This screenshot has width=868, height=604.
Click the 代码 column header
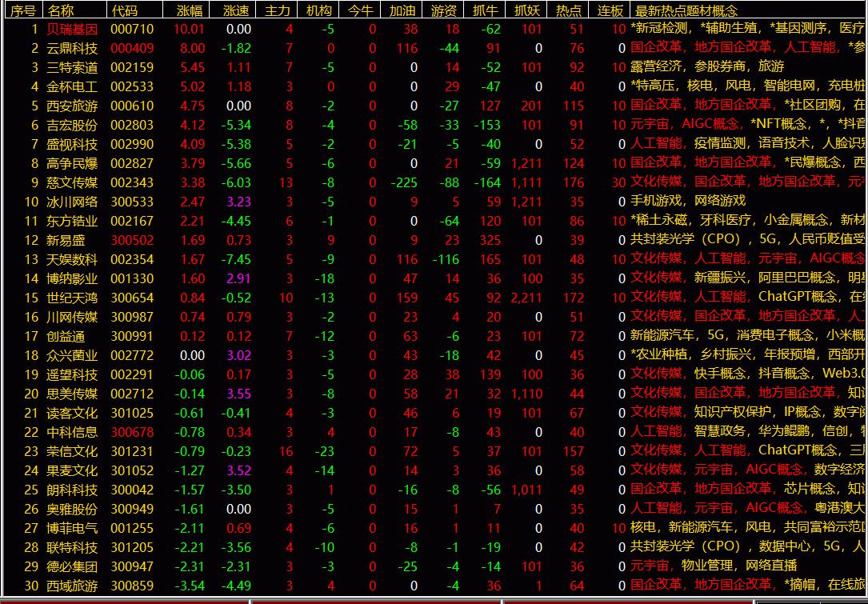pyautogui.click(x=125, y=10)
